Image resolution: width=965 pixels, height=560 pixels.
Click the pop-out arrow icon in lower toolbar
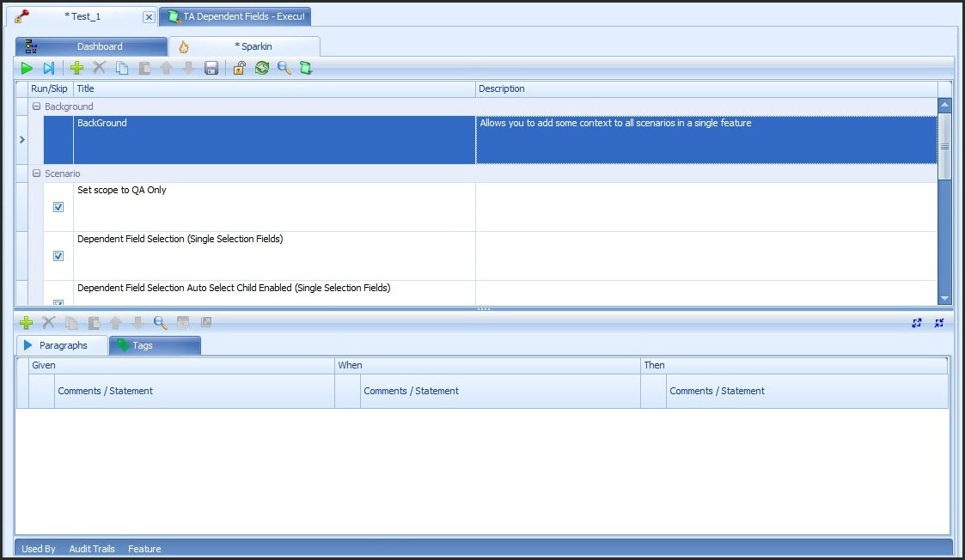[x=207, y=322]
